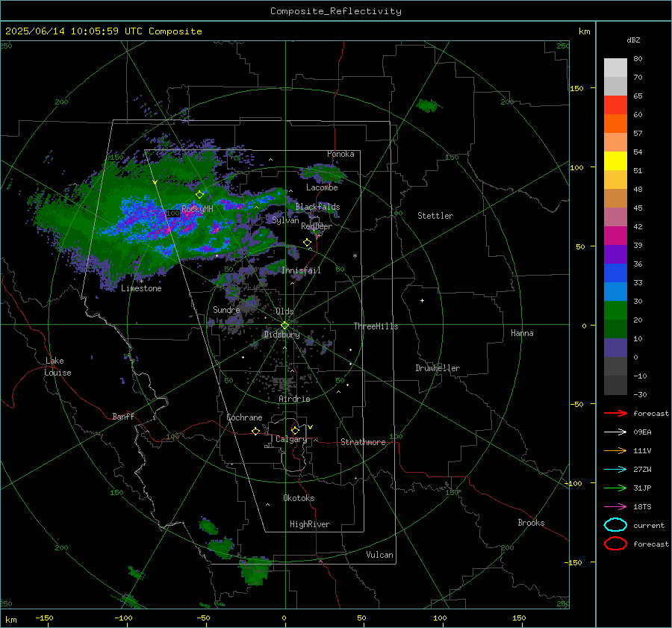Click the Vulcan label
This screenshot has height=628, width=672.
(x=379, y=555)
